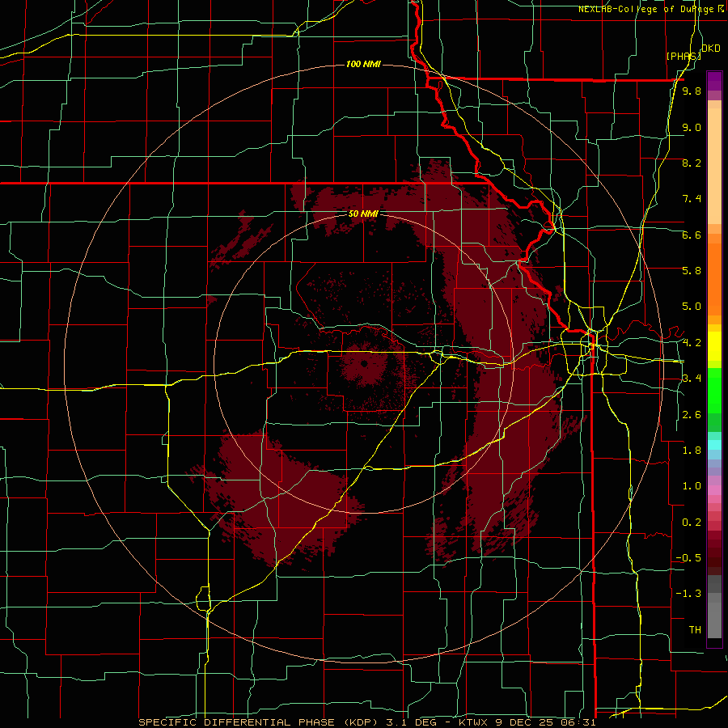Click the [PHAS] legend header

click(684, 56)
